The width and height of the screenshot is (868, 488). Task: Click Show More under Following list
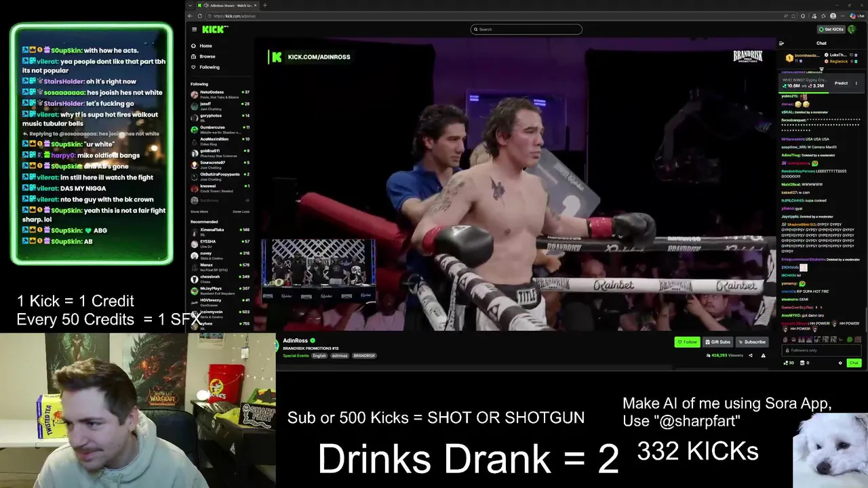pos(199,211)
